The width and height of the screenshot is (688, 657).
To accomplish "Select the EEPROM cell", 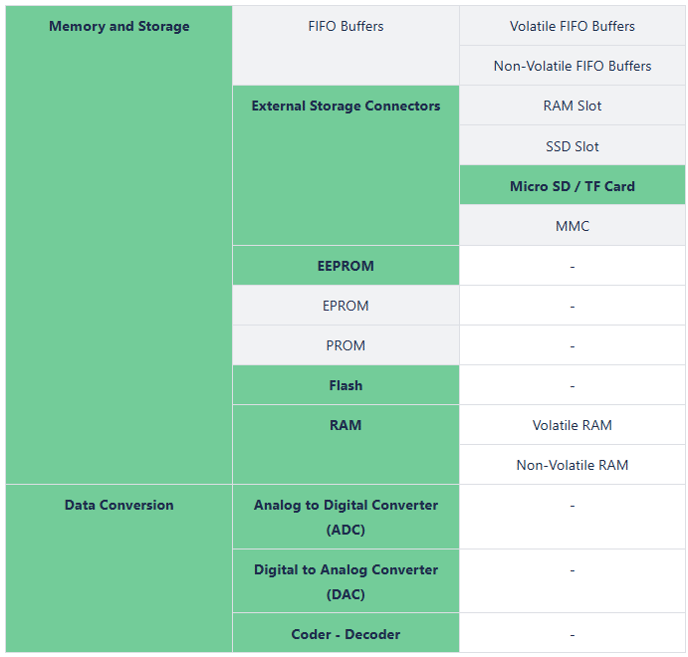I will (345, 266).
